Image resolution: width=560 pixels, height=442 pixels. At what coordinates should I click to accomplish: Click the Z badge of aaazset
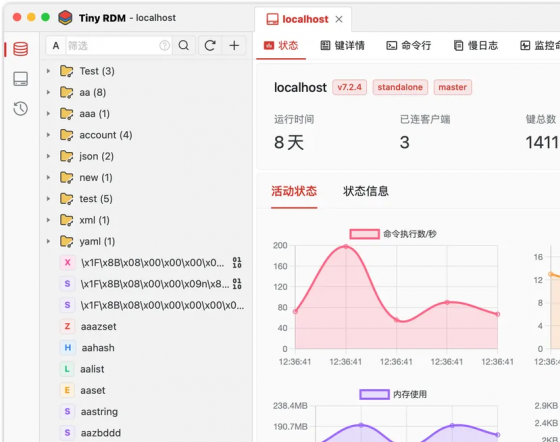point(67,326)
